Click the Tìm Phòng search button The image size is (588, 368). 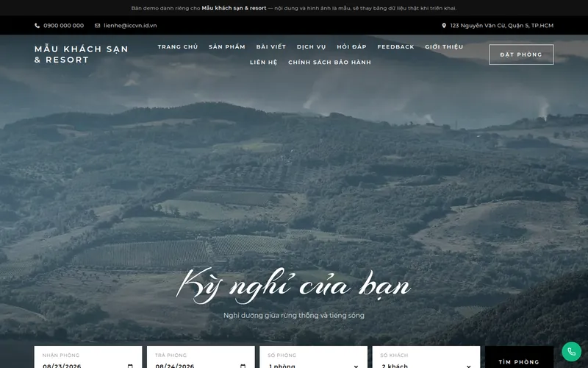519,358
